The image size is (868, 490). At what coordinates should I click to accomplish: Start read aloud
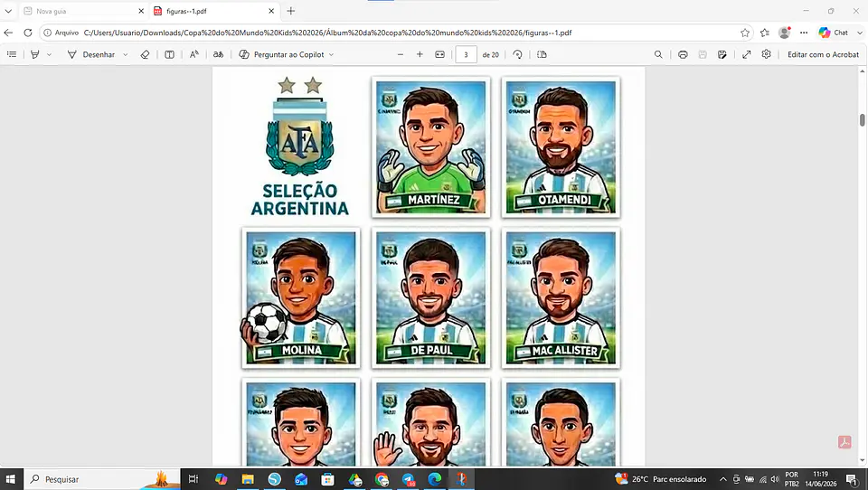click(x=193, y=54)
